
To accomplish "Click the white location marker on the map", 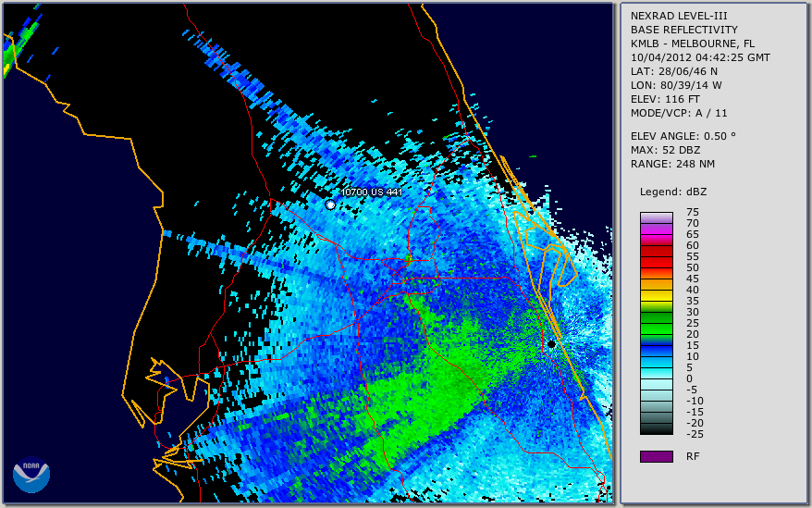I will pyautogui.click(x=330, y=204).
